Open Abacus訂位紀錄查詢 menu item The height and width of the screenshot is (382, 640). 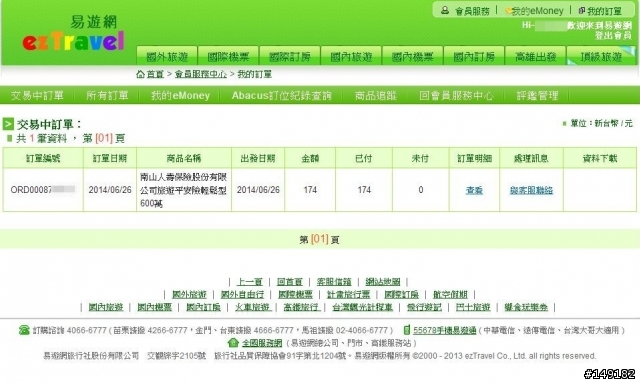pos(282,96)
